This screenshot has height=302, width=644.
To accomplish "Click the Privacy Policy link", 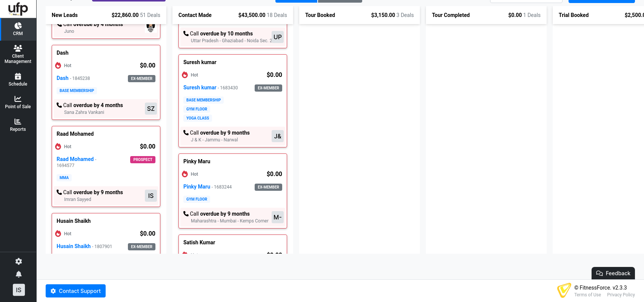I will coord(621,295).
